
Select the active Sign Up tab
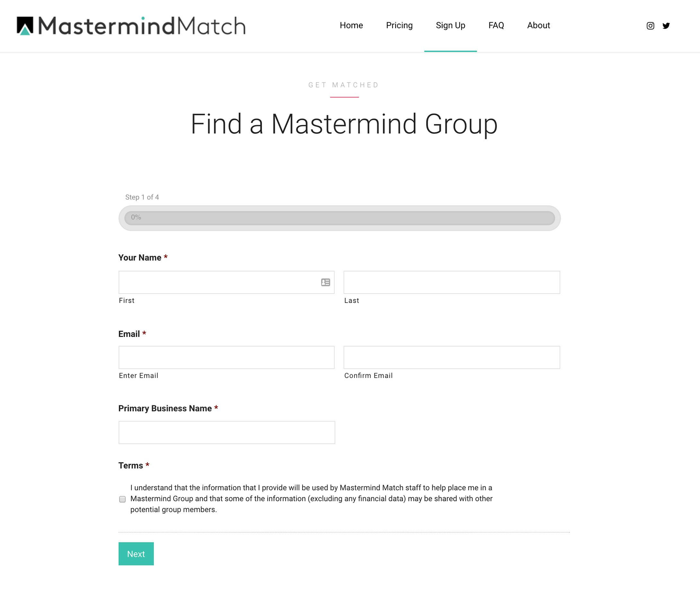tap(451, 25)
